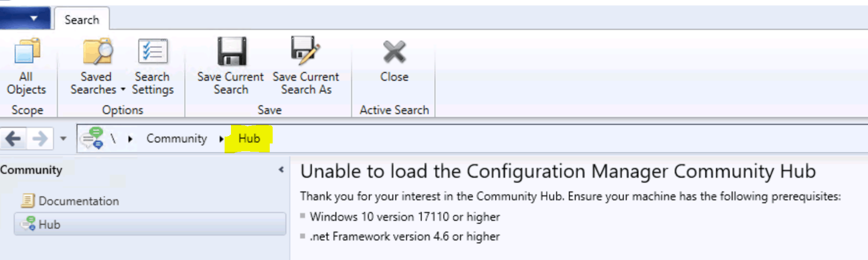
Task: Expand the Saved Searches dropdown arrow
Action: (x=123, y=90)
